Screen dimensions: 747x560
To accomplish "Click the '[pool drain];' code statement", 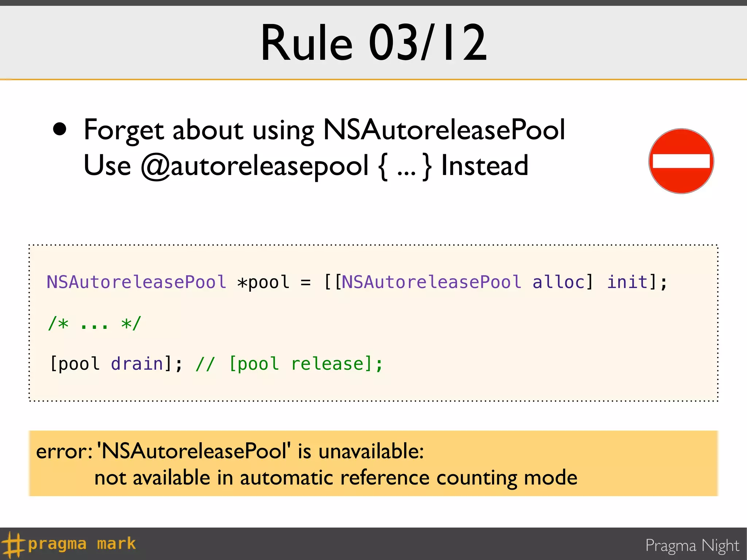I will point(116,364).
